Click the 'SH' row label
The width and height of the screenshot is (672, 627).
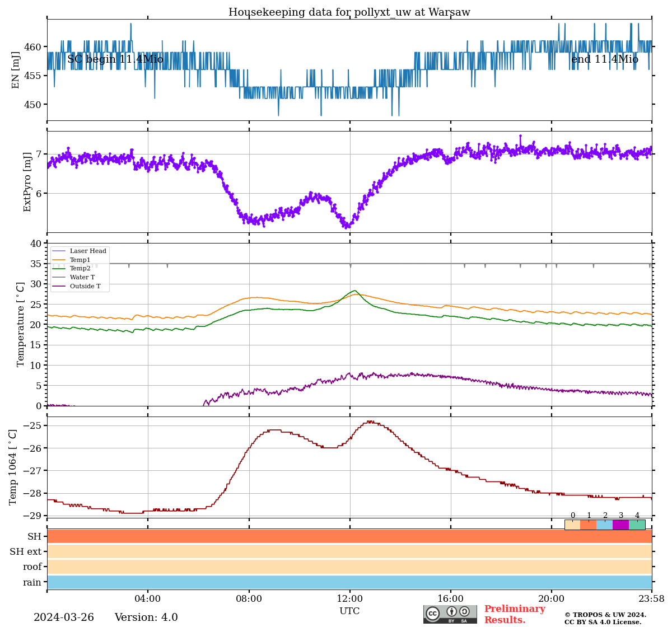35,536
